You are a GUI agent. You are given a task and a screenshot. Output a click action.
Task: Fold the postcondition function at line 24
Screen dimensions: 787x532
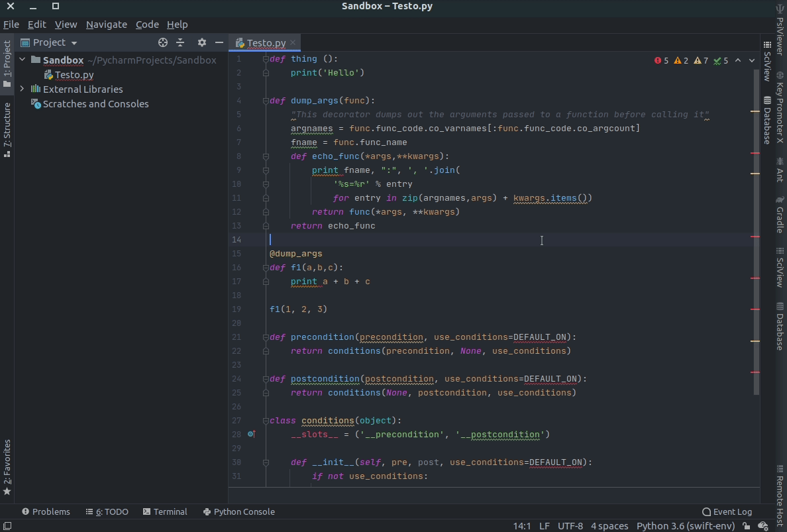(266, 379)
